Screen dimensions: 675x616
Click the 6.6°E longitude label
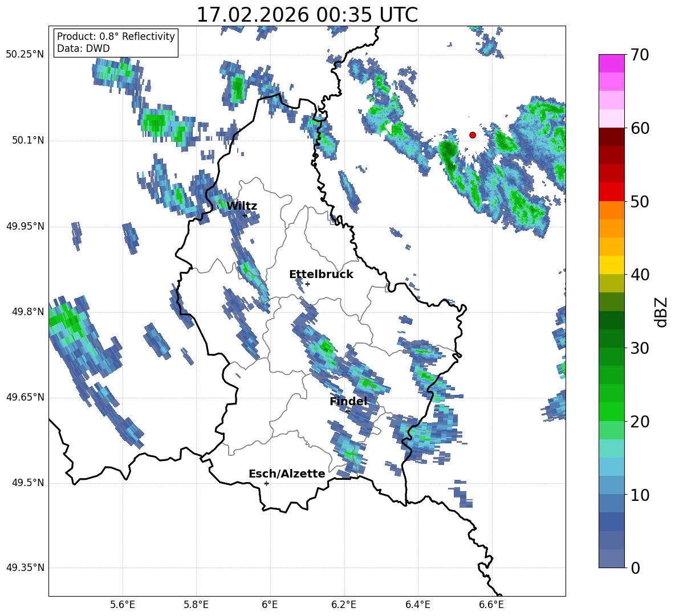pos(491,605)
